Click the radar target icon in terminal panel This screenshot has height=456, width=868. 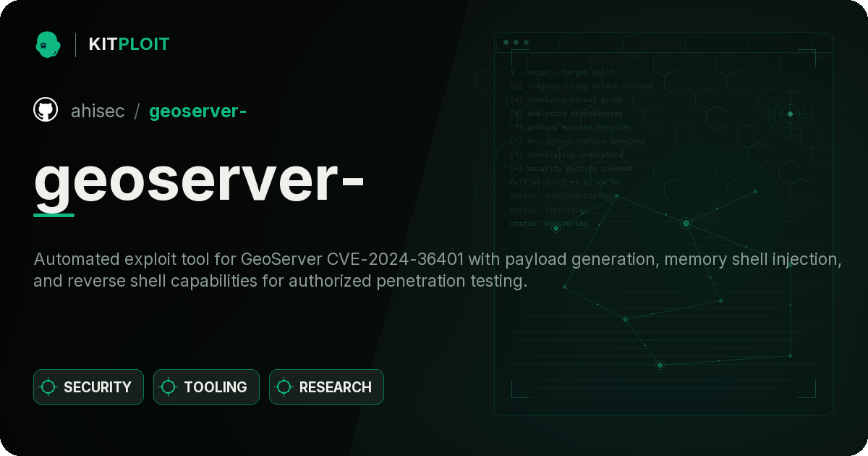pos(790,114)
